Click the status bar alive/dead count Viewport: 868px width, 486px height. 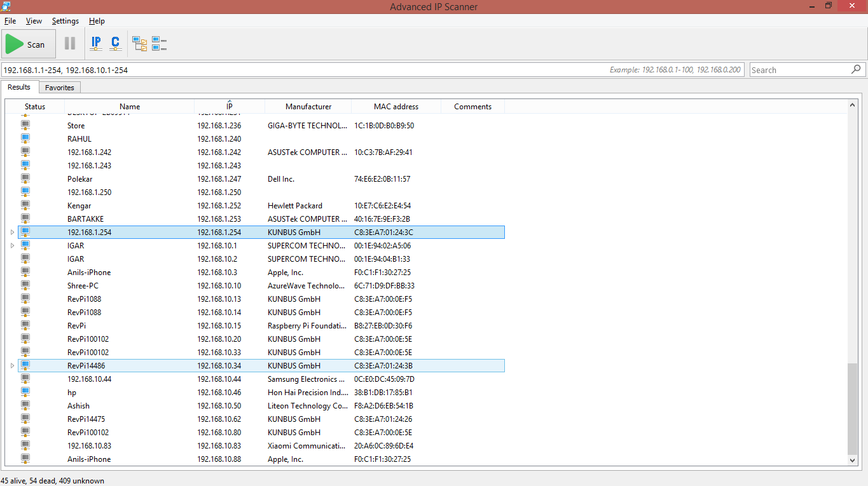click(x=53, y=481)
